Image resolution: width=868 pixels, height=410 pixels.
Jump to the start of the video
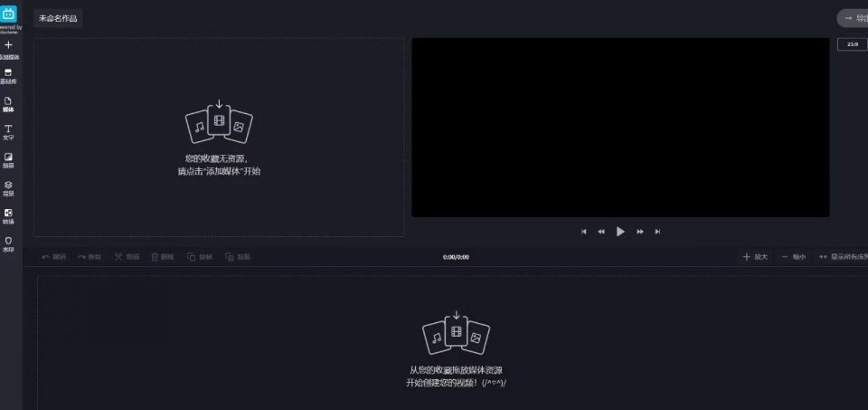coord(583,232)
